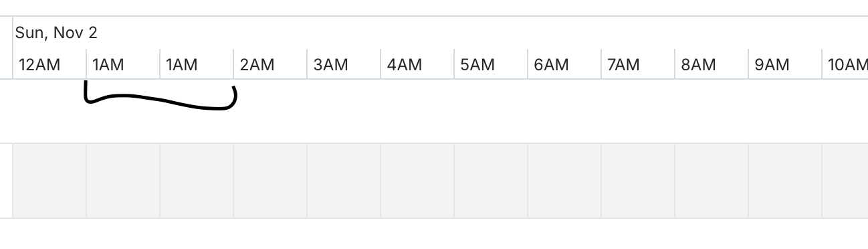Click the gray 9AM time slot cell
Screen dimensions: 868x249
point(785,181)
